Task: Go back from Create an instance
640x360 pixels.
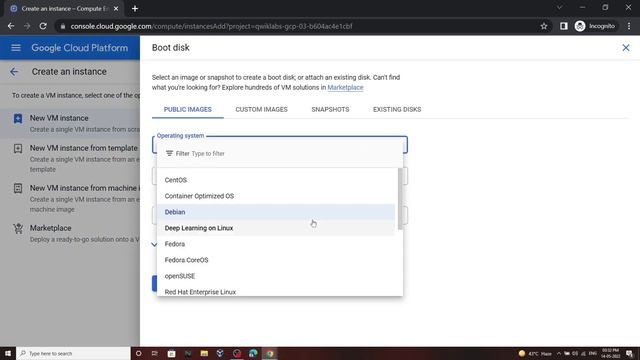Action: [14, 72]
